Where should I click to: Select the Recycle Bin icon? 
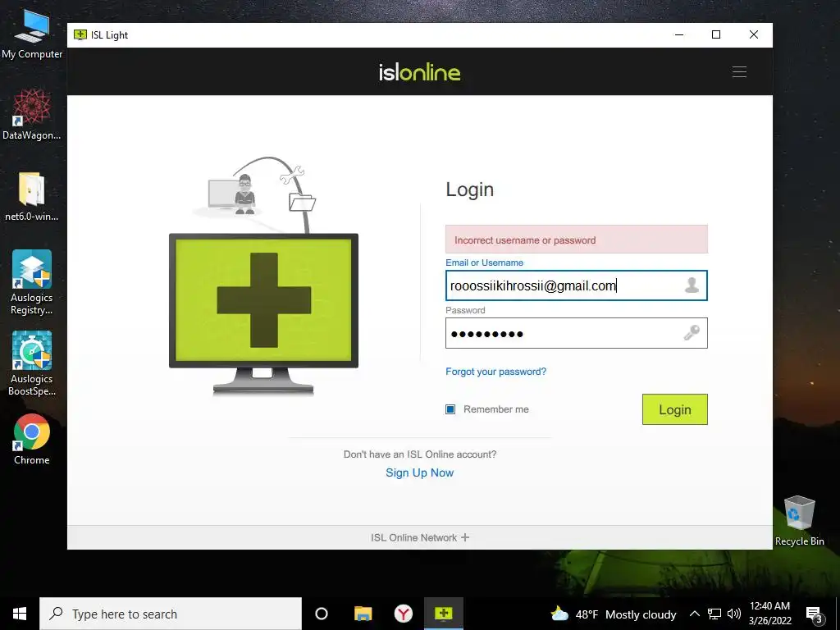pyautogui.click(x=799, y=521)
